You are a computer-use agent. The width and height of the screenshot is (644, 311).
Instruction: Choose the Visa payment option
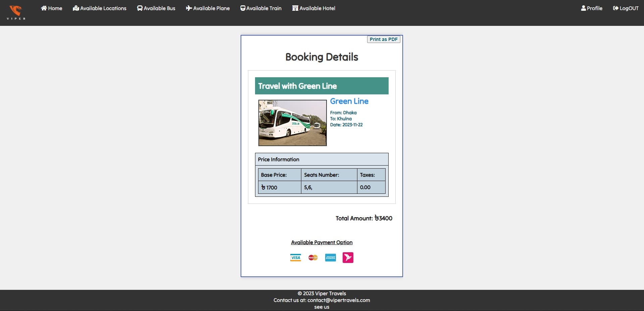coord(296,258)
